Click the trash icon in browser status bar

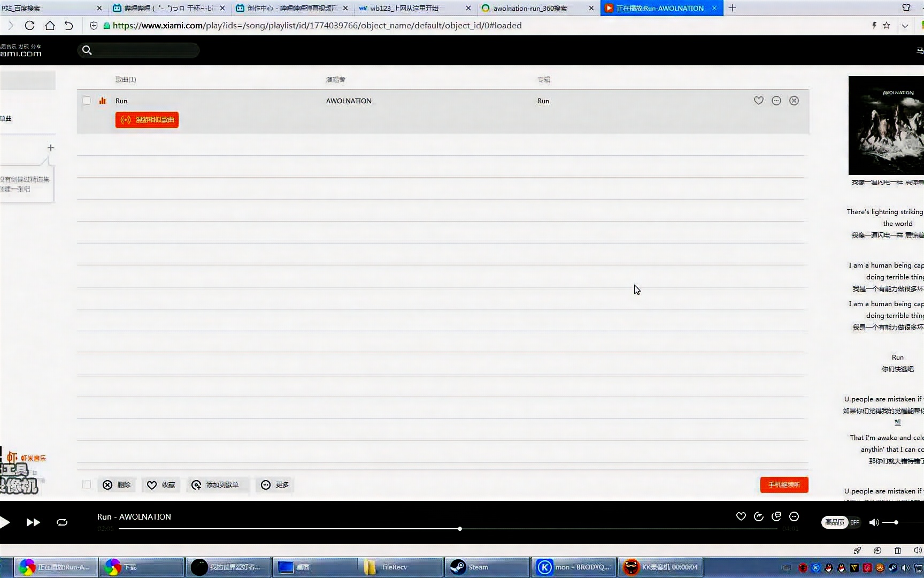pos(898,550)
